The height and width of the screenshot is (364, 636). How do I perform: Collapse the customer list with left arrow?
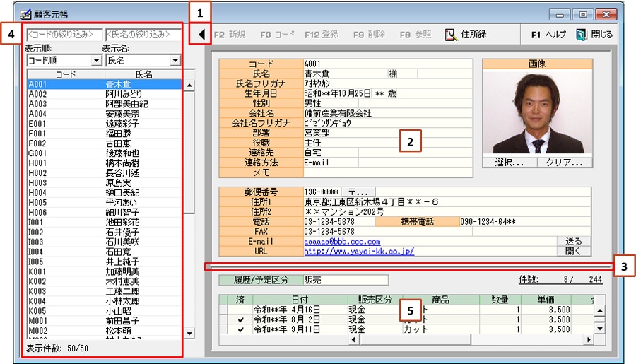201,34
